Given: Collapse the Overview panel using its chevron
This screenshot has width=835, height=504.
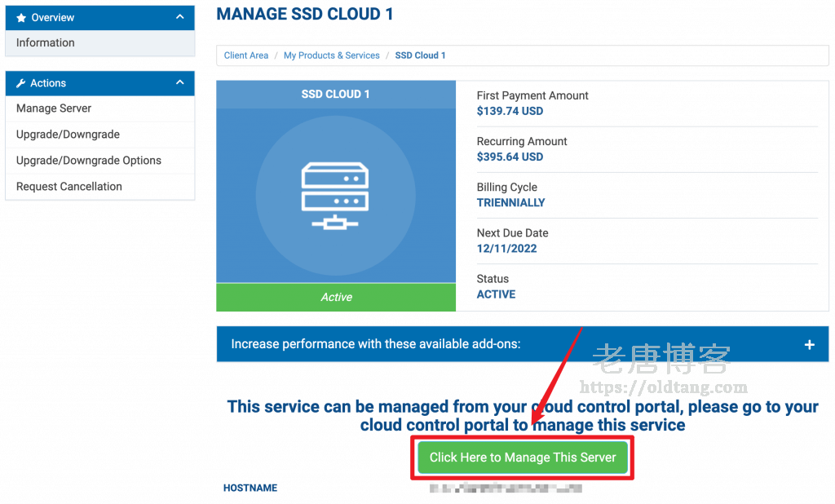Looking at the screenshot, I should click(x=180, y=17).
